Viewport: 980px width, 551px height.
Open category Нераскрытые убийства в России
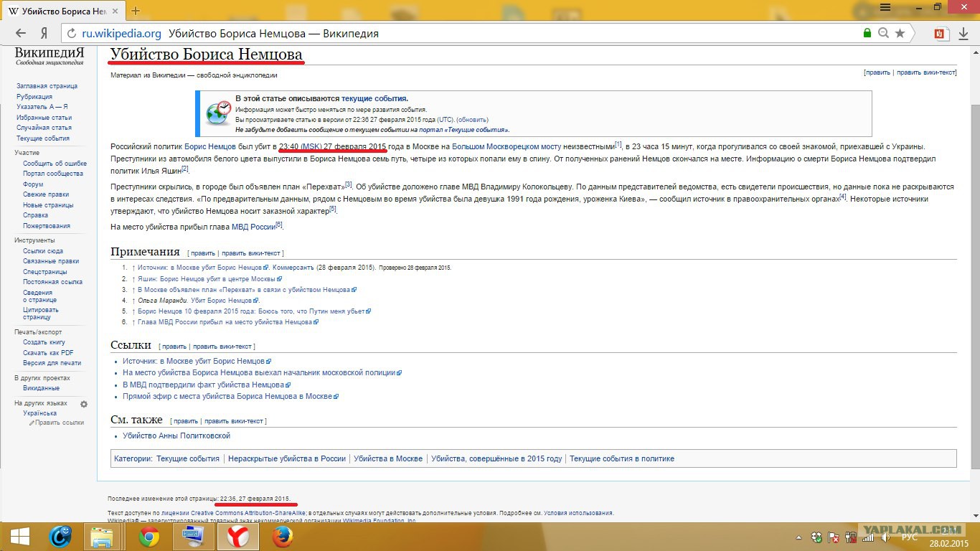click(287, 458)
